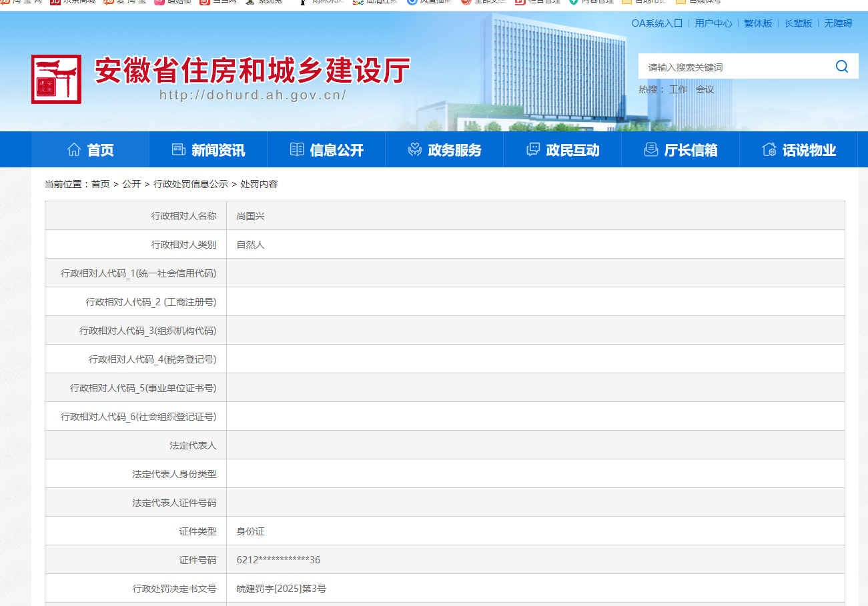Focus the search keyword input box
This screenshot has height=606, width=868.
pyautogui.click(x=734, y=67)
